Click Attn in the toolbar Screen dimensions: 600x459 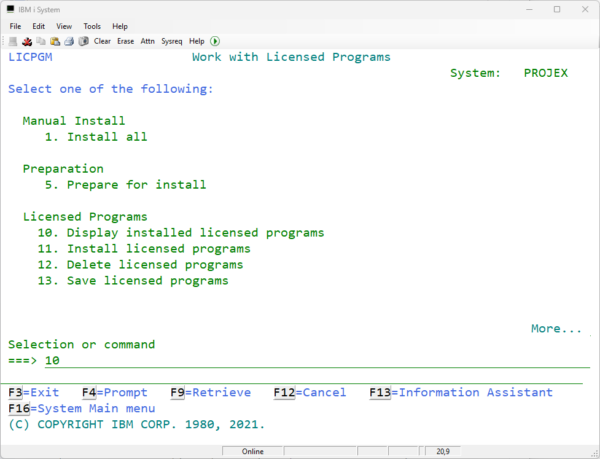point(147,41)
